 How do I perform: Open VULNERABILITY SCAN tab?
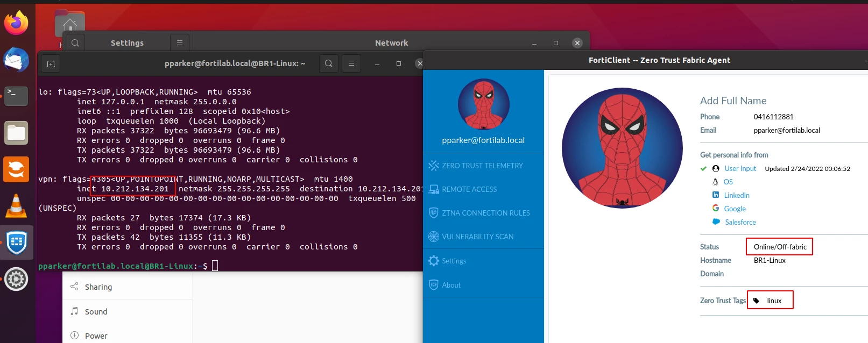pyautogui.click(x=483, y=237)
